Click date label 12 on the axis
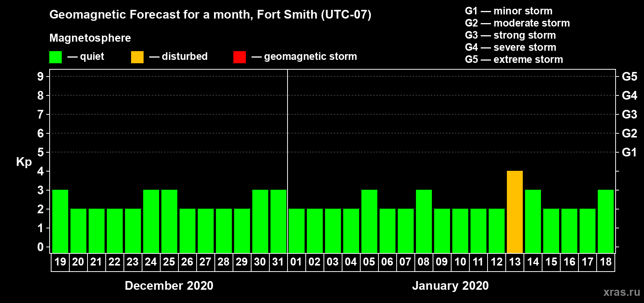This screenshot has height=303, width=644. coord(497,262)
